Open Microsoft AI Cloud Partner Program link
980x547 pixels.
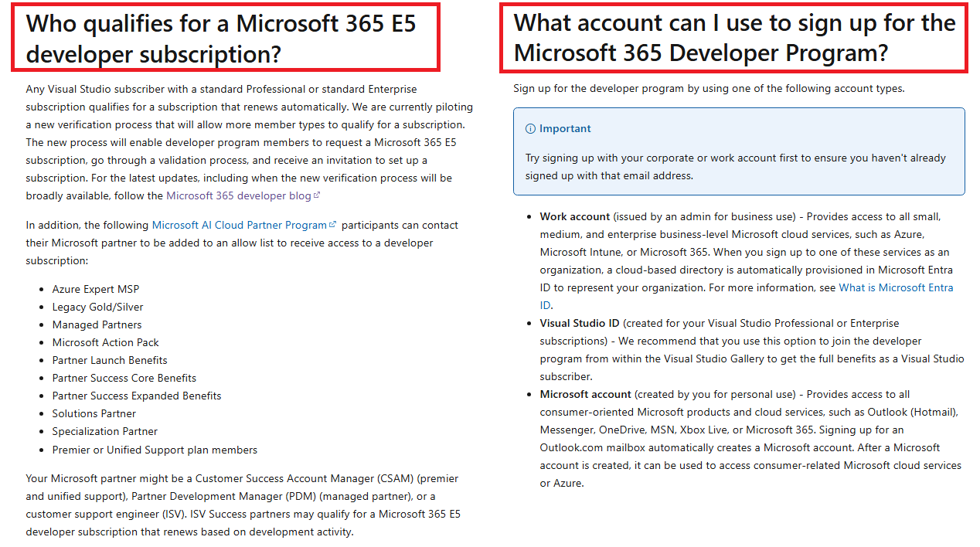pos(240,225)
